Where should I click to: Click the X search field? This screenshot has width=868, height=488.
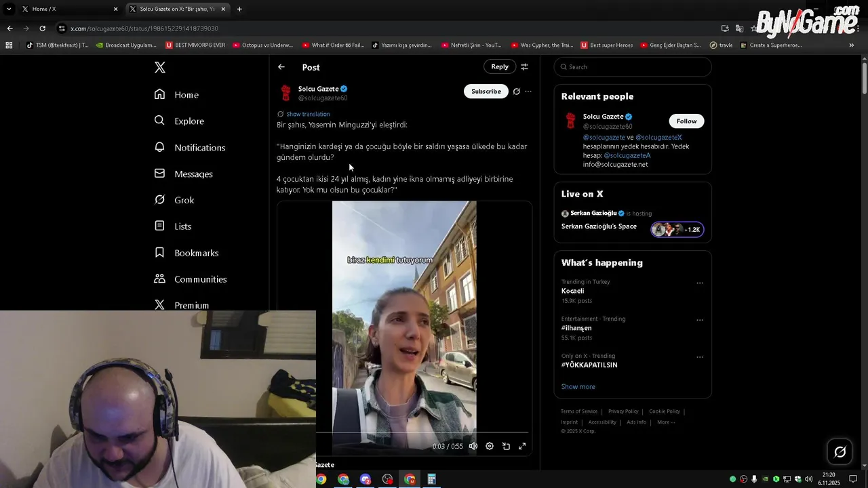633,67
